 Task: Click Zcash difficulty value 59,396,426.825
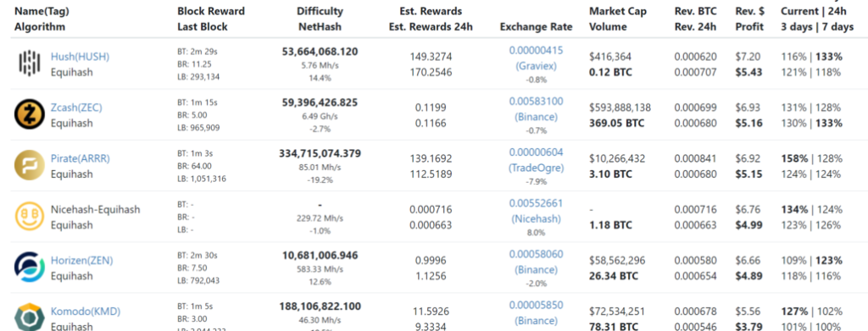(x=320, y=102)
